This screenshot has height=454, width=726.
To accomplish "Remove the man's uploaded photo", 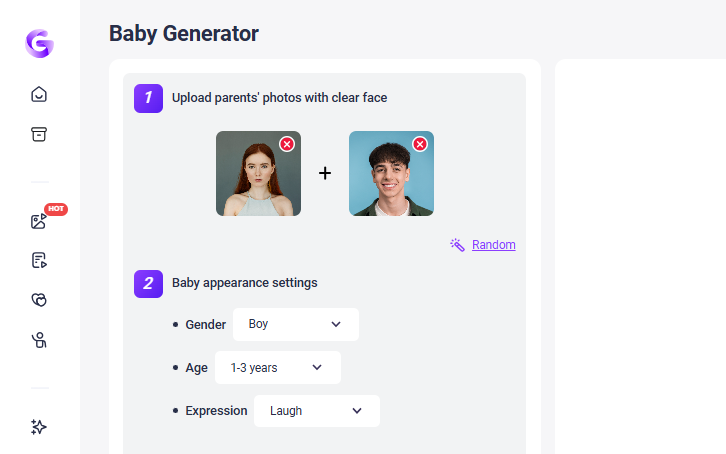I will (420, 144).
